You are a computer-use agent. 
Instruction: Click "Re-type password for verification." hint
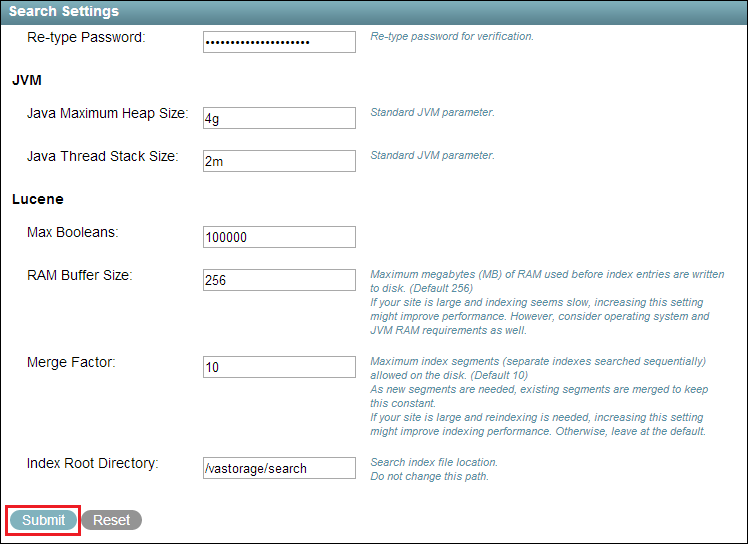tap(452, 36)
